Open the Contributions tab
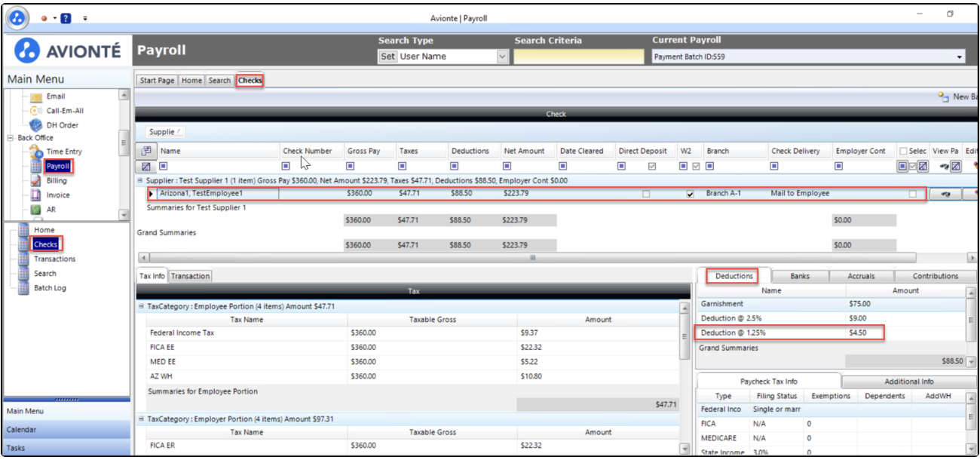Viewport: 980px width, 460px height. click(936, 276)
